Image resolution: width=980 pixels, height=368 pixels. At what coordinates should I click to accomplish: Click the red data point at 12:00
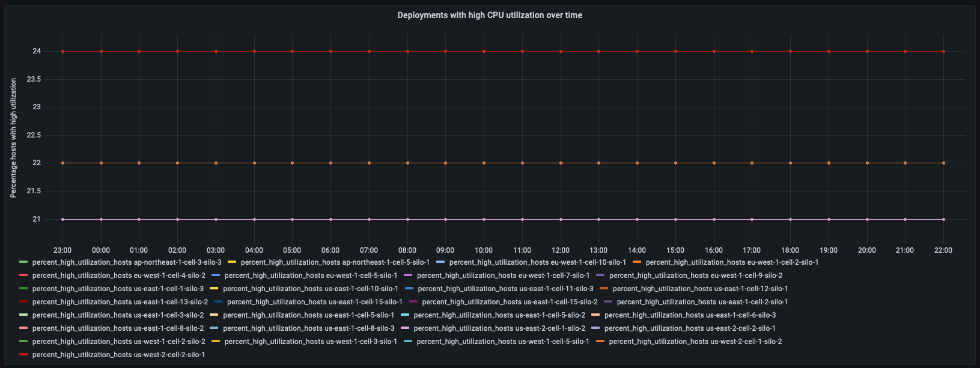click(561, 52)
